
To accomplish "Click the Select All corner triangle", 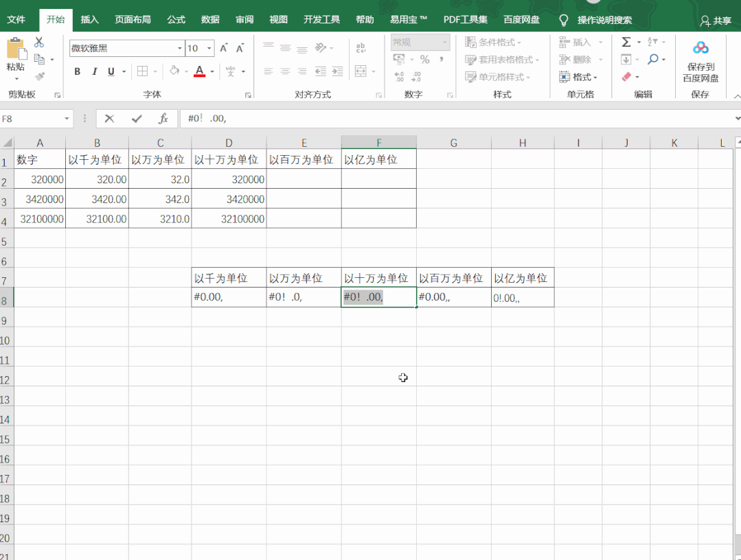I will (x=7, y=143).
